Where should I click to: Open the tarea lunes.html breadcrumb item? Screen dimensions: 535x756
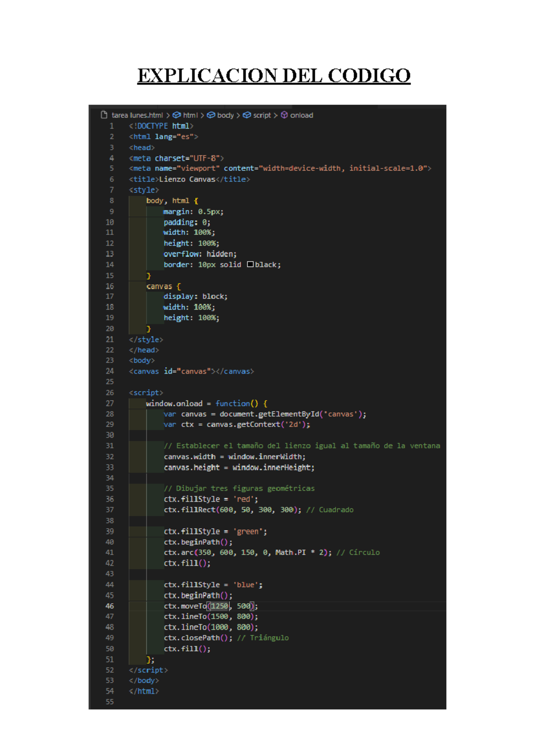coord(137,115)
